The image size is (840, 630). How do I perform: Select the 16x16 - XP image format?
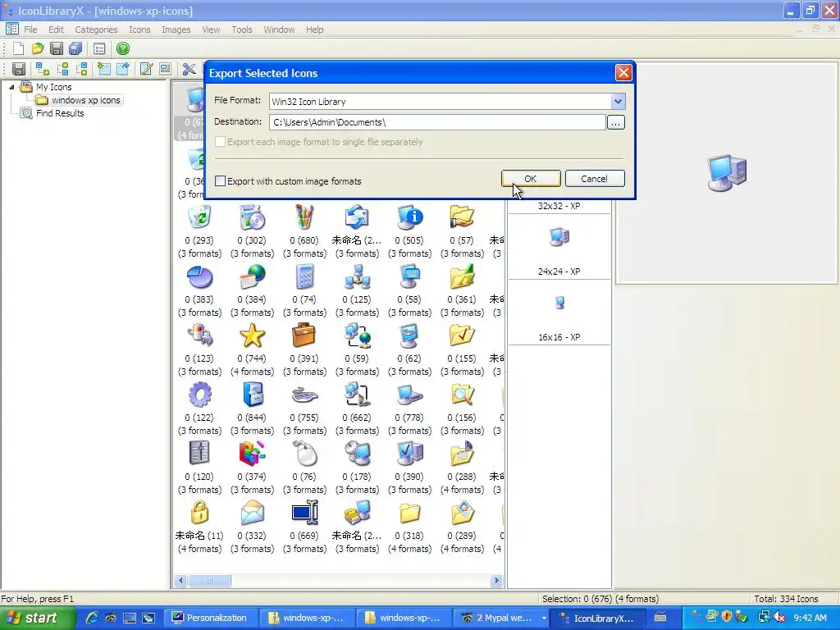point(559,314)
